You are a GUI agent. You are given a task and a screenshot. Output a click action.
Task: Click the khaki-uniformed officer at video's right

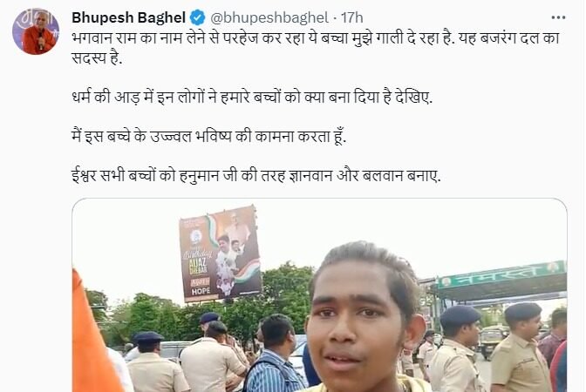click(x=520, y=348)
